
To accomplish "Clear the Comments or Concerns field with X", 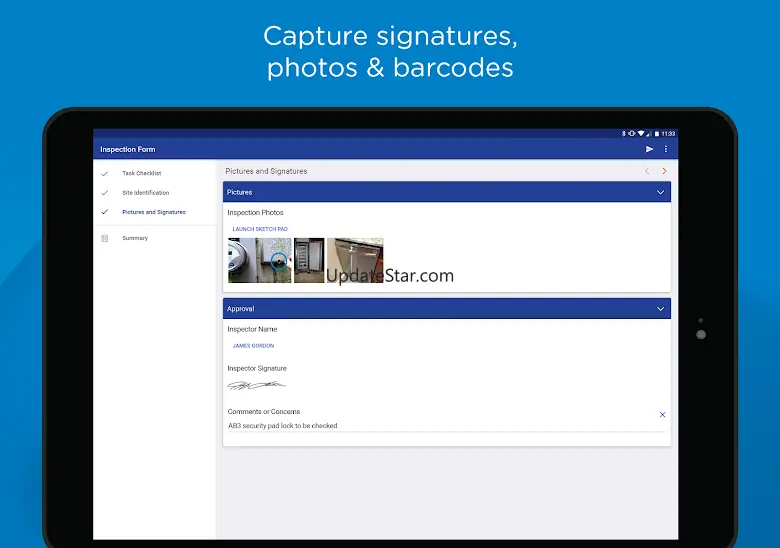I will 662,414.
